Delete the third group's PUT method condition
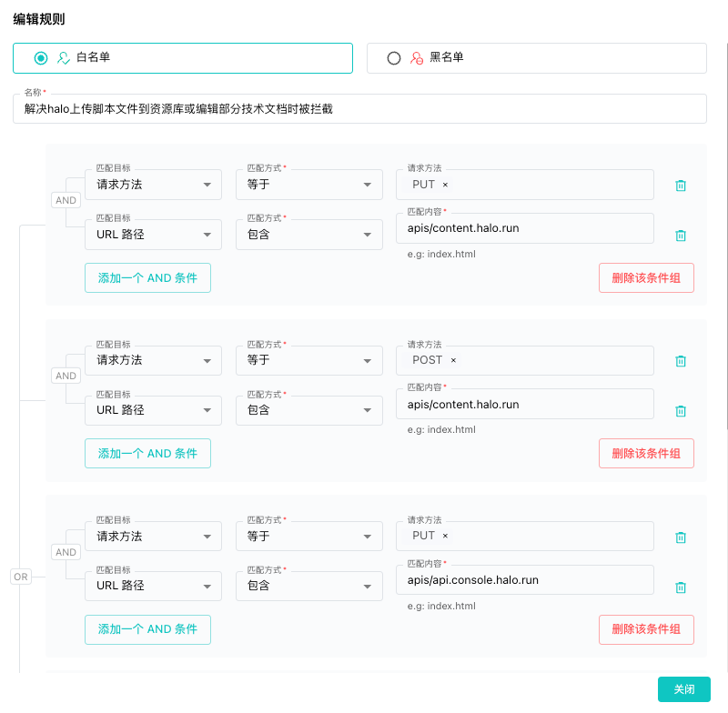Screen dimensions: 728x713 point(681,537)
